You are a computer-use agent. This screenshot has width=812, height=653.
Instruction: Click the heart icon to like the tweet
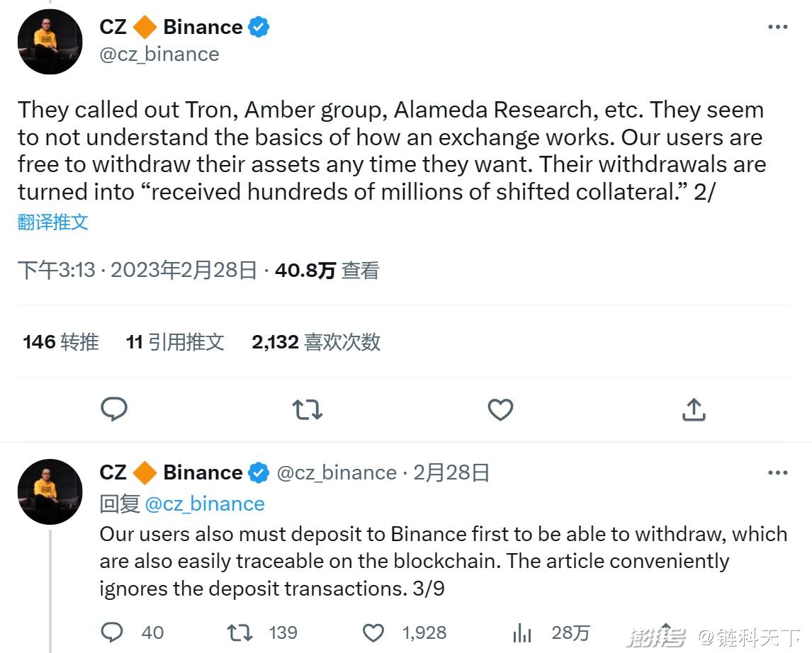(x=500, y=409)
